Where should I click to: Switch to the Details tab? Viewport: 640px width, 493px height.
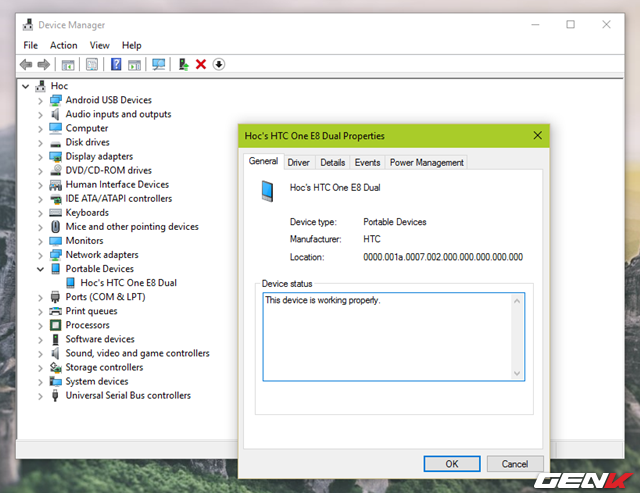[332, 162]
